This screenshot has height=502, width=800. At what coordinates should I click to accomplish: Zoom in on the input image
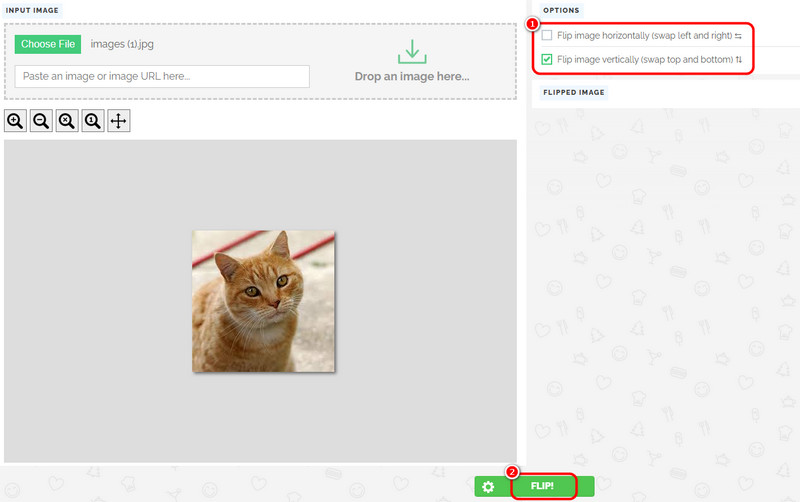pos(16,121)
